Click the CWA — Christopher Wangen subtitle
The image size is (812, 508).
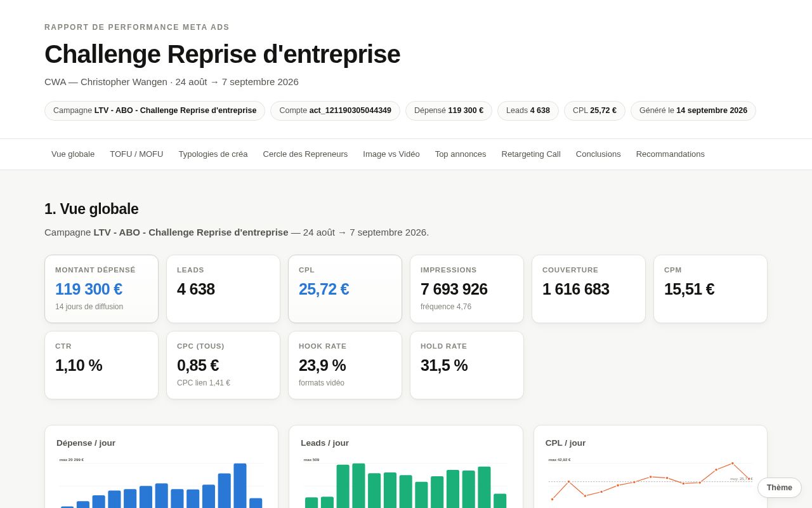point(171,82)
